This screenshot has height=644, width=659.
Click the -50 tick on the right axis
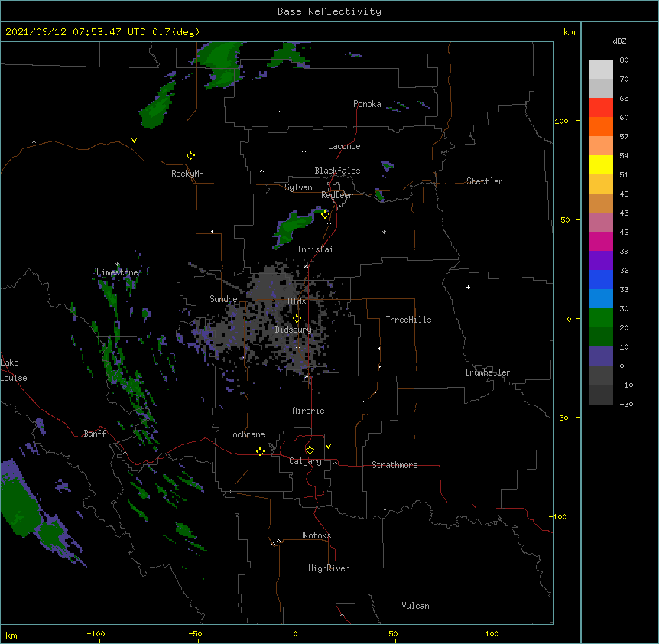point(561,418)
